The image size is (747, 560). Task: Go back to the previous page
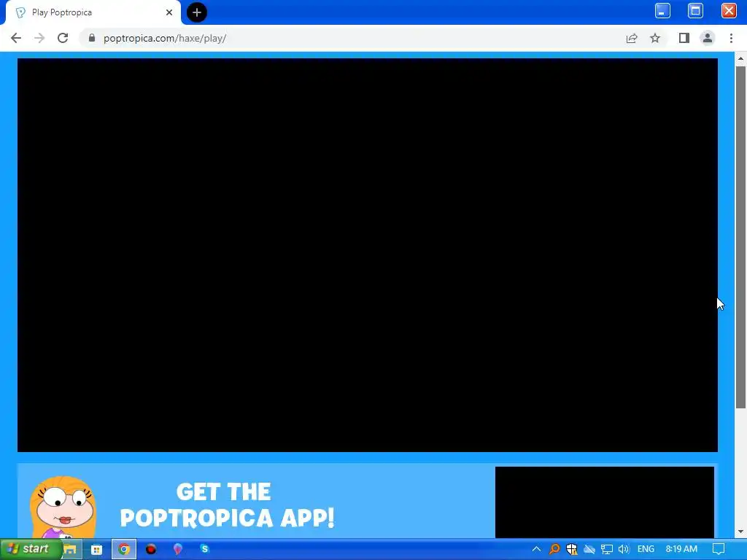tap(16, 38)
